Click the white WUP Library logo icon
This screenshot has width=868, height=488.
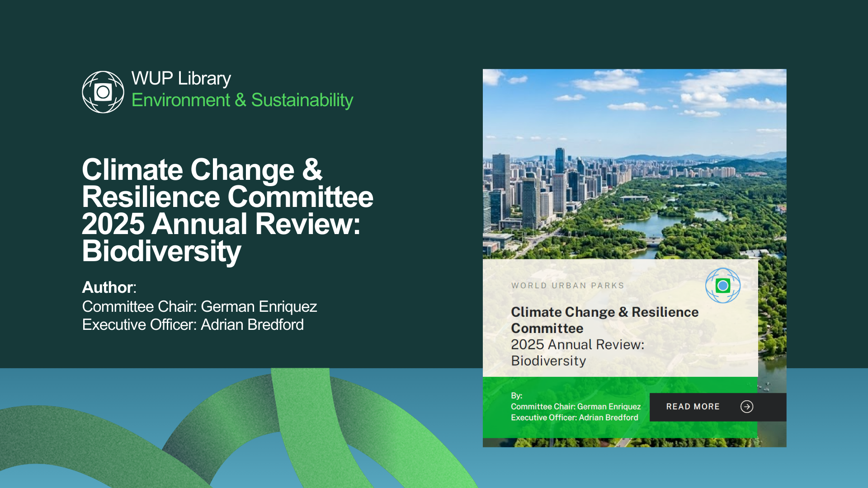click(x=103, y=92)
